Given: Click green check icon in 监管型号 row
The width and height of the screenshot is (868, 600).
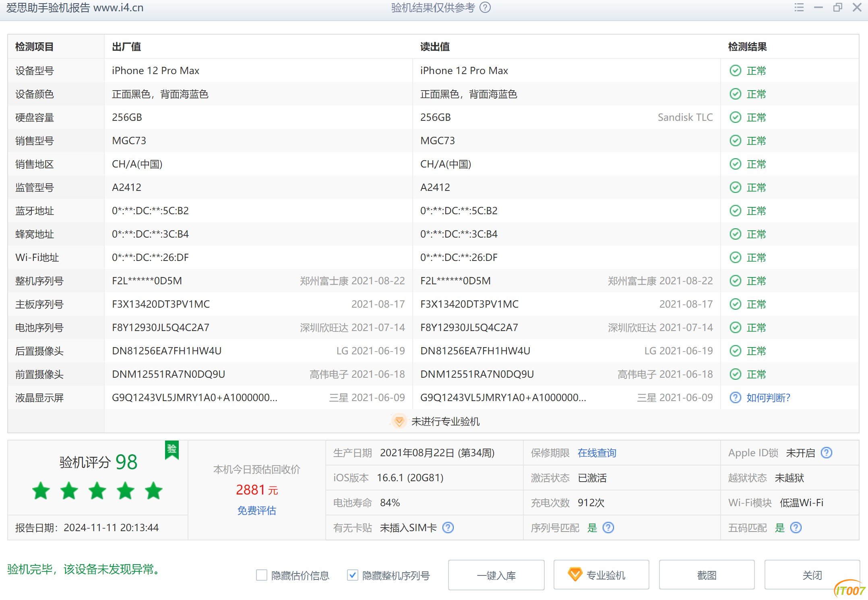Looking at the screenshot, I should 735,188.
